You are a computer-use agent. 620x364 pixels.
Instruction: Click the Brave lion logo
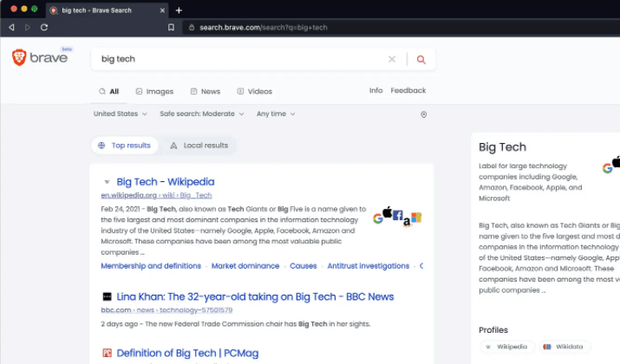click(x=19, y=58)
